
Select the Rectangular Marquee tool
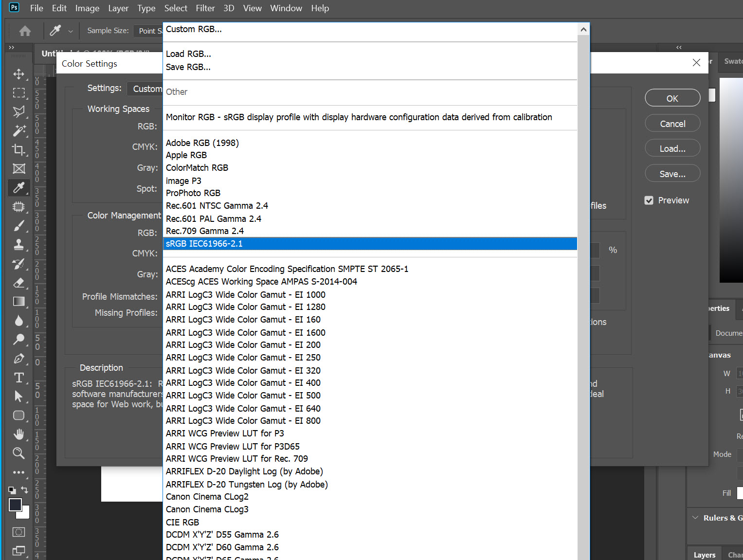coord(18,93)
